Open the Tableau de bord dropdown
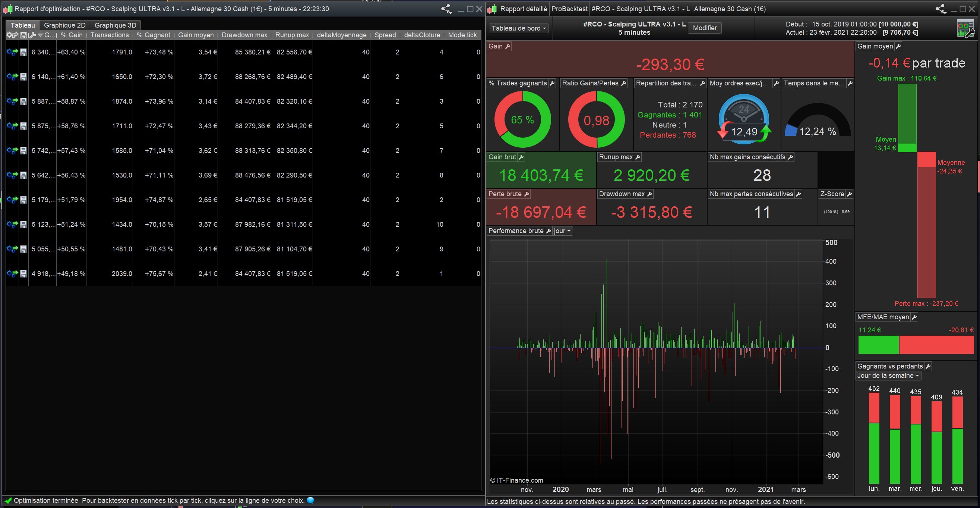The image size is (980, 508). [519, 28]
